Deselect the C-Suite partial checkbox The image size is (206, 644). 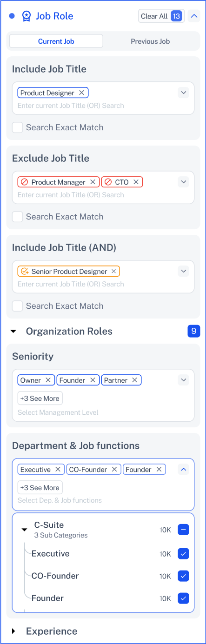point(184,530)
